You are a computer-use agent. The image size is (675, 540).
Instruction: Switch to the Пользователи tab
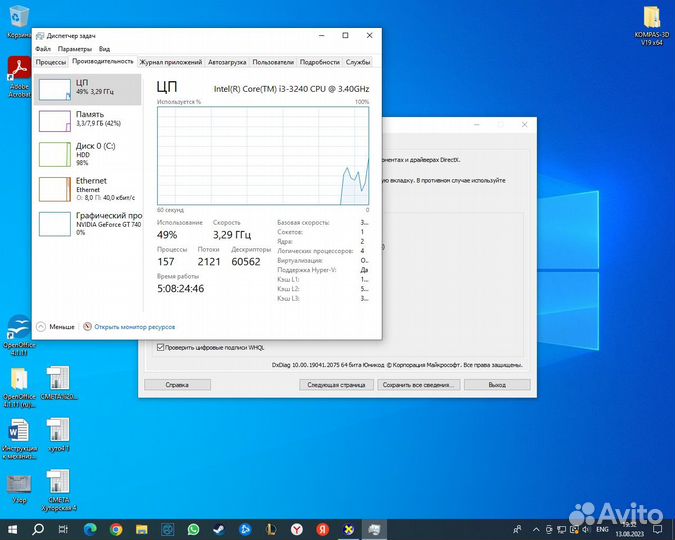pyautogui.click(x=273, y=62)
